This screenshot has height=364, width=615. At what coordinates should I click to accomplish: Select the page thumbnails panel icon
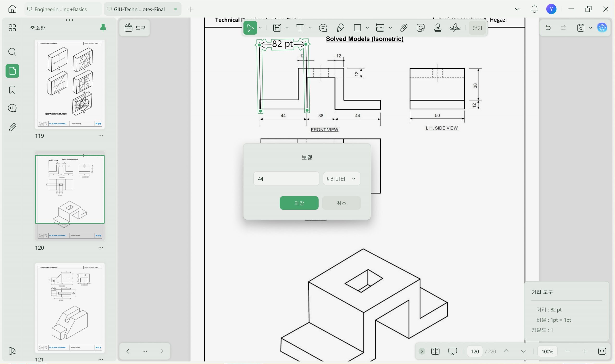[12, 71]
